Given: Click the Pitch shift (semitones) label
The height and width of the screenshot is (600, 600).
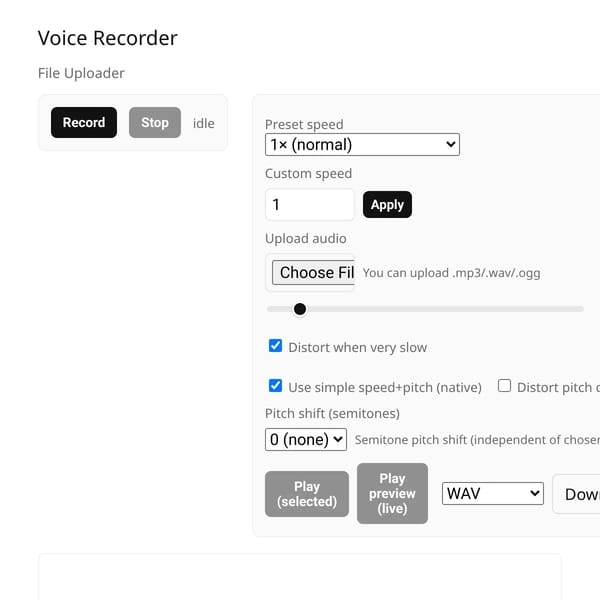Looking at the screenshot, I should coord(332,413).
